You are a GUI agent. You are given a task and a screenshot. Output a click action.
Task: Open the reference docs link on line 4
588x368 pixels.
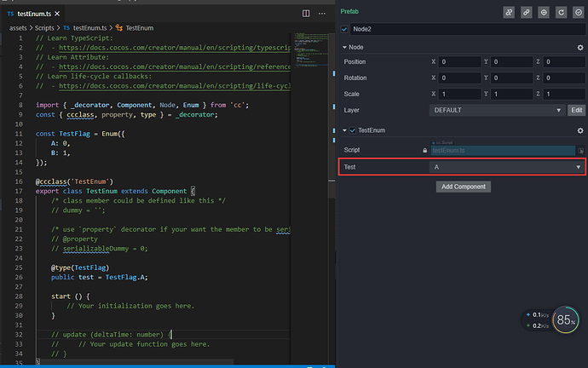[x=175, y=66]
